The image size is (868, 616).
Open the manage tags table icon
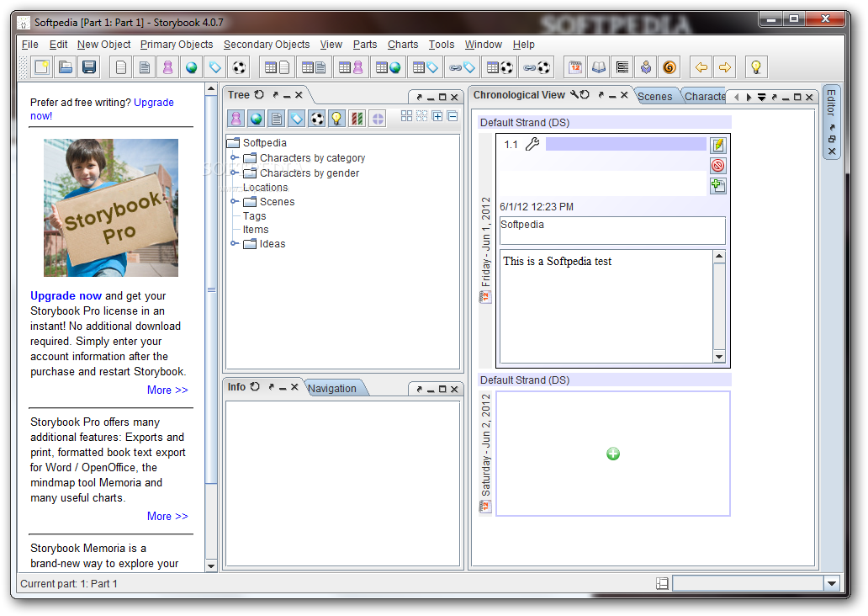point(425,67)
